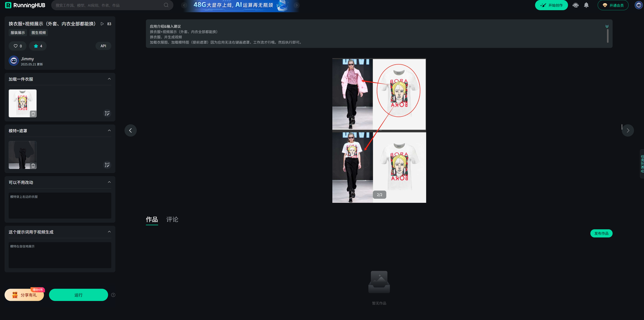The width and height of the screenshot is (644, 320).
Task: Open the RunningHUB home logo
Action: click(25, 5)
